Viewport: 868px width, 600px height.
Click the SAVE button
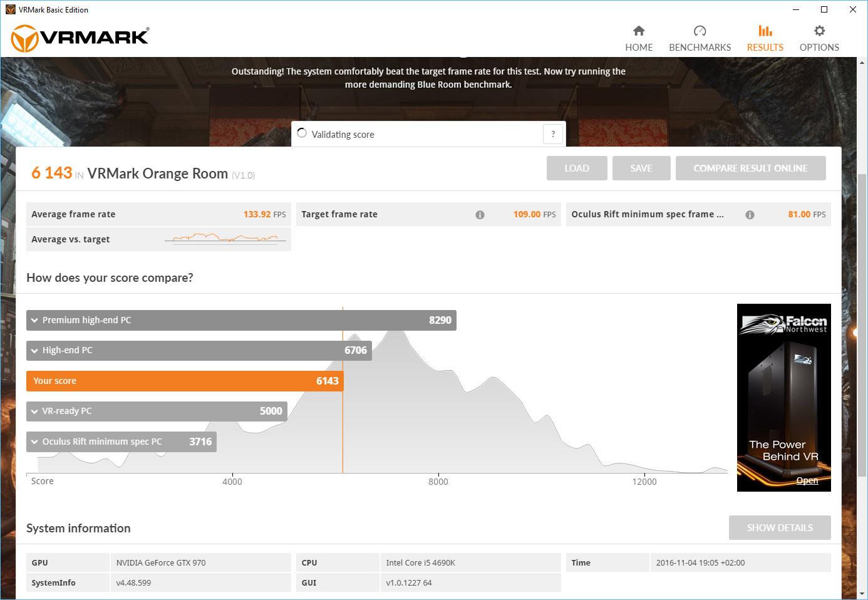click(x=641, y=168)
